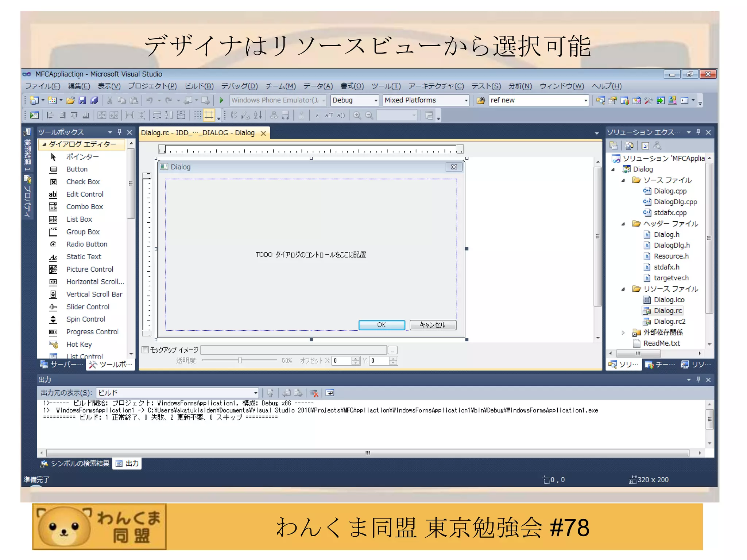This screenshot has height=560, width=747.
Task: Click the 透明度 transparency slider handle
Action: pos(240,361)
